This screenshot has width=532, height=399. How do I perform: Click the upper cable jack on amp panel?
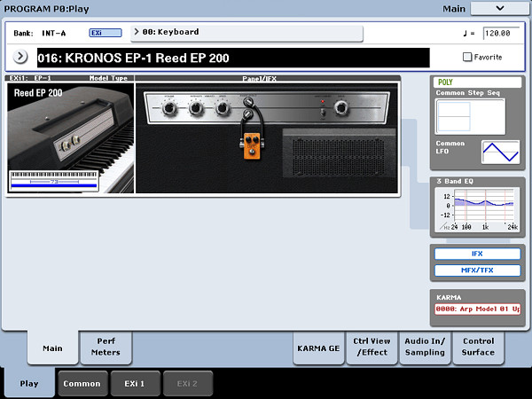(249, 101)
